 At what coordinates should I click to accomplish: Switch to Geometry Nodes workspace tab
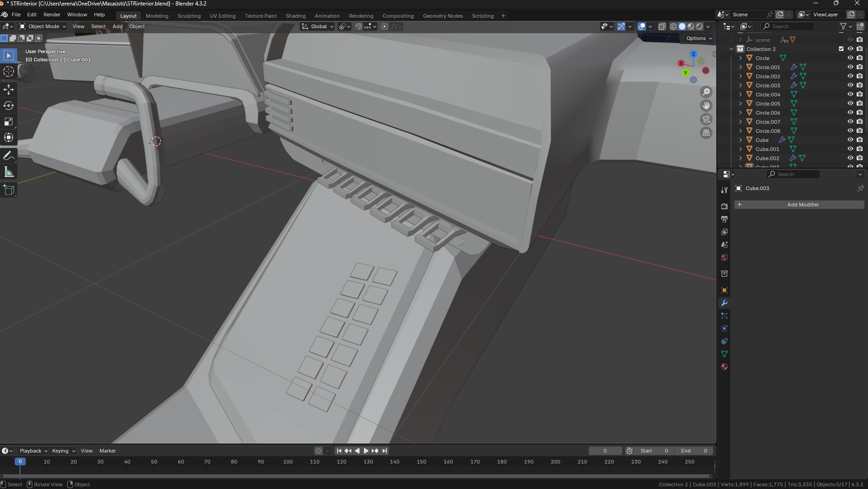point(443,16)
